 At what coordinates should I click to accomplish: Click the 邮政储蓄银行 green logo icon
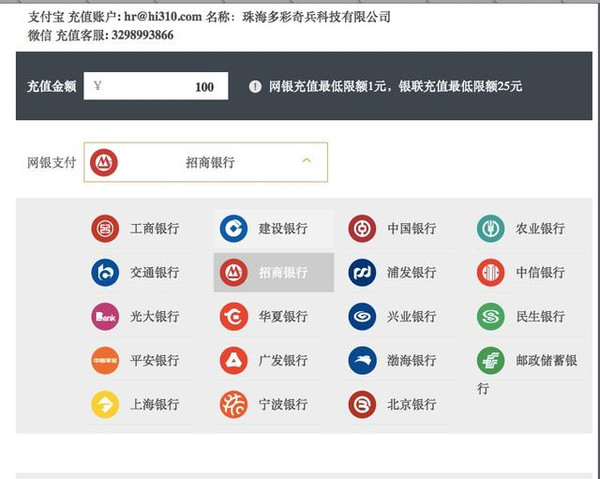coord(491,360)
